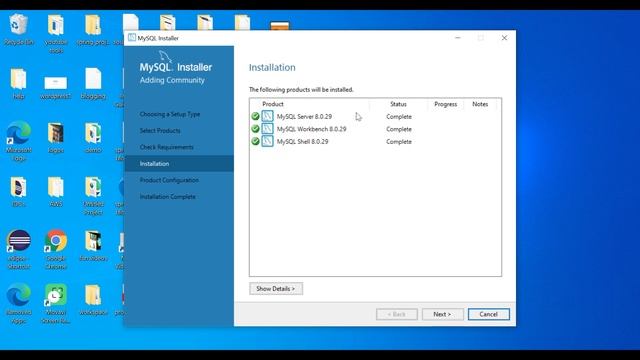Click the greyed-out Back button
The width and height of the screenshot is (640, 360).
[x=397, y=314]
